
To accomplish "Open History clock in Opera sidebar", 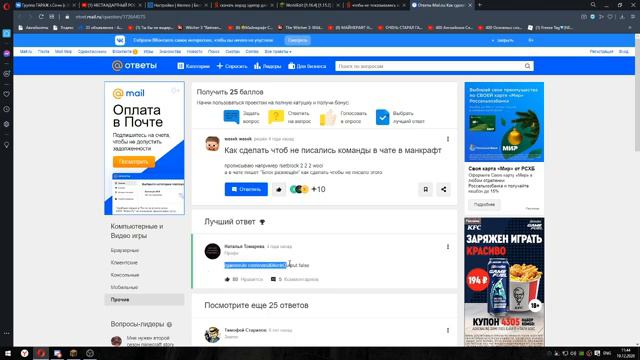I will click(7, 109).
